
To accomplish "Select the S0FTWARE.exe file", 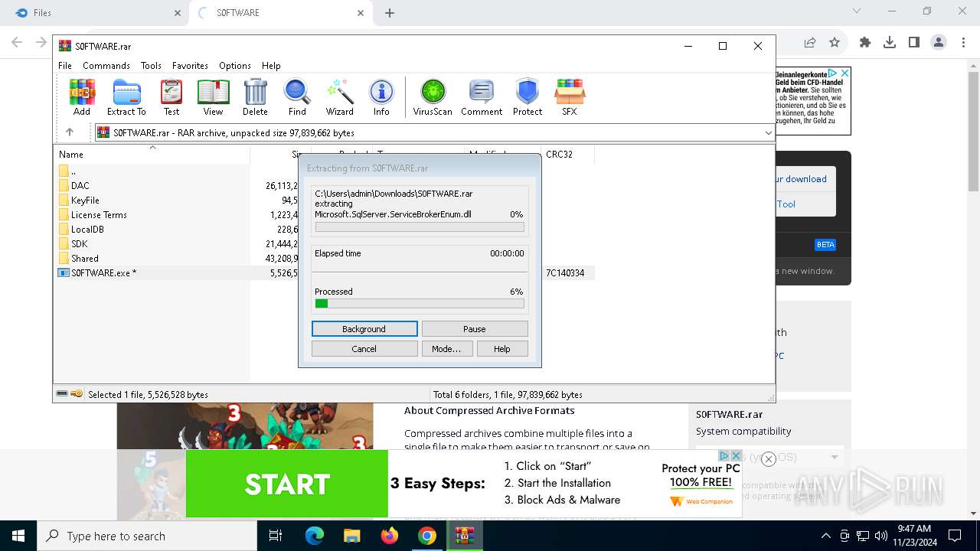I will coord(103,272).
